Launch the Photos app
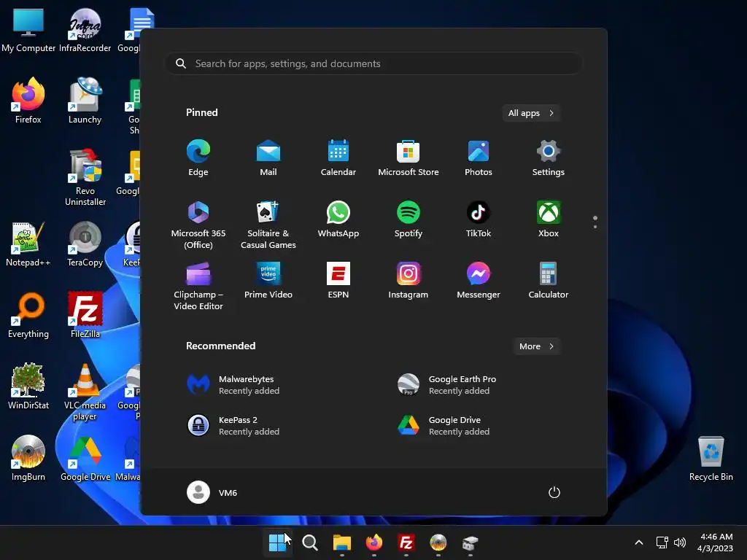Screen dimensions: 747x560 pyautogui.click(x=479, y=158)
